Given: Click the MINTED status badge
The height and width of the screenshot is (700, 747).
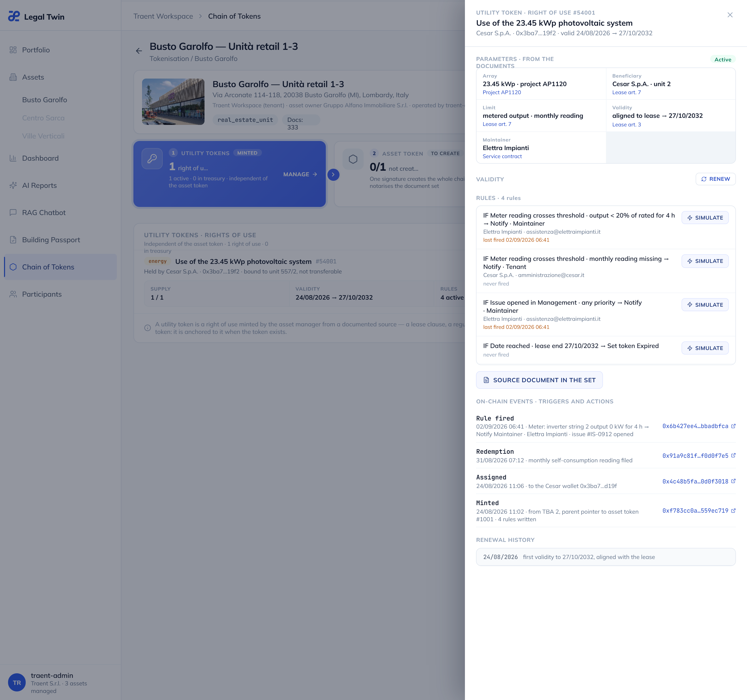Looking at the screenshot, I should pyautogui.click(x=247, y=153).
